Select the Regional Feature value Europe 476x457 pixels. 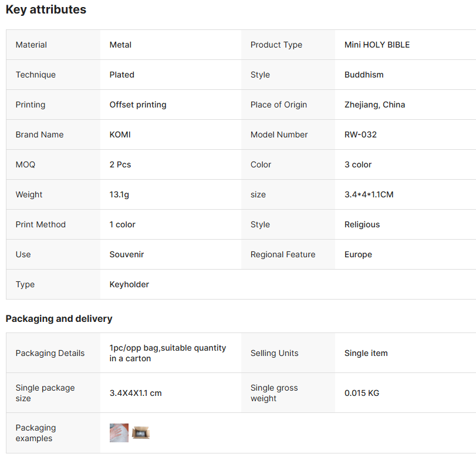[359, 254]
